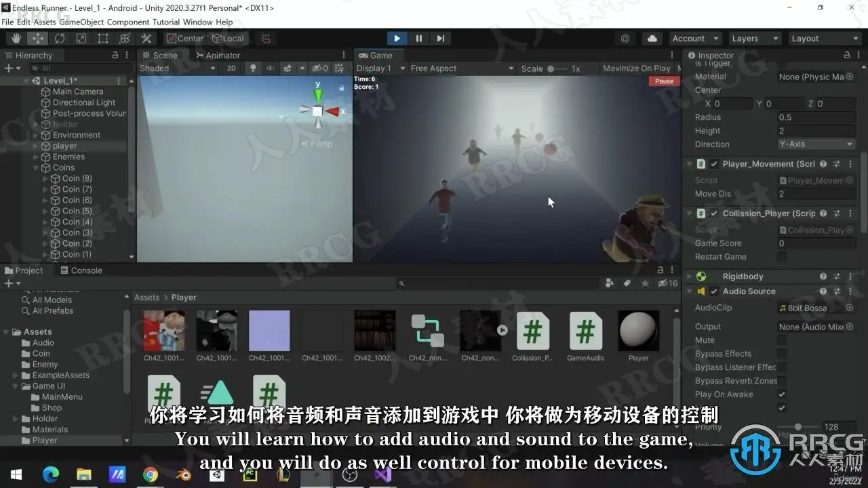
Task: Toggle 2D mode in Scene view
Action: 231,68
